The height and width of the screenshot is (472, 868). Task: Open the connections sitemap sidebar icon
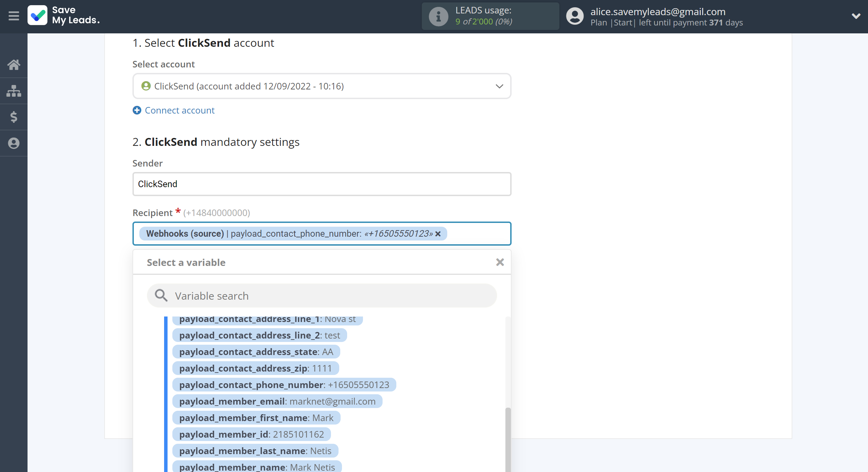pyautogui.click(x=14, y=91)
